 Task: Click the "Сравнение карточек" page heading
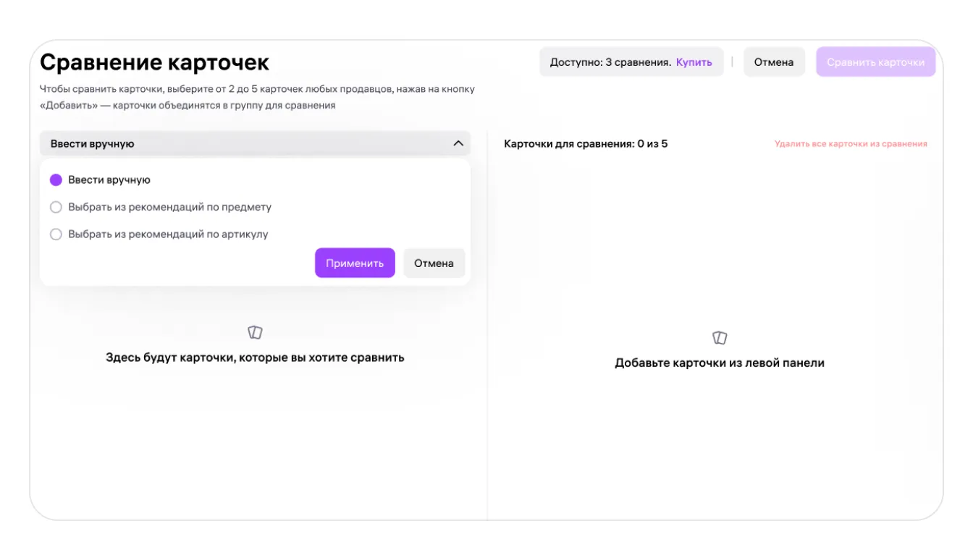[154, 62]
